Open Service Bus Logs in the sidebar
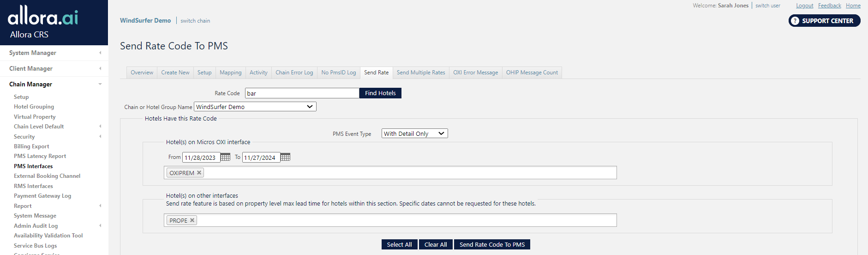The image size is (868, 255). [36, 246]
